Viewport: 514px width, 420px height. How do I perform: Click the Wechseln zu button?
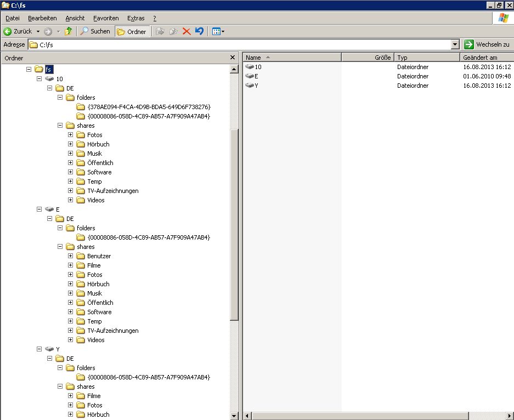[487, 44]
